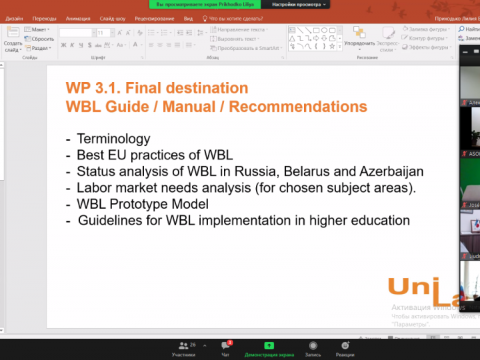480x360 pixels.
Task: Open Shape Effects (Эффекты фигуры) menu
Action: (427, 47)
